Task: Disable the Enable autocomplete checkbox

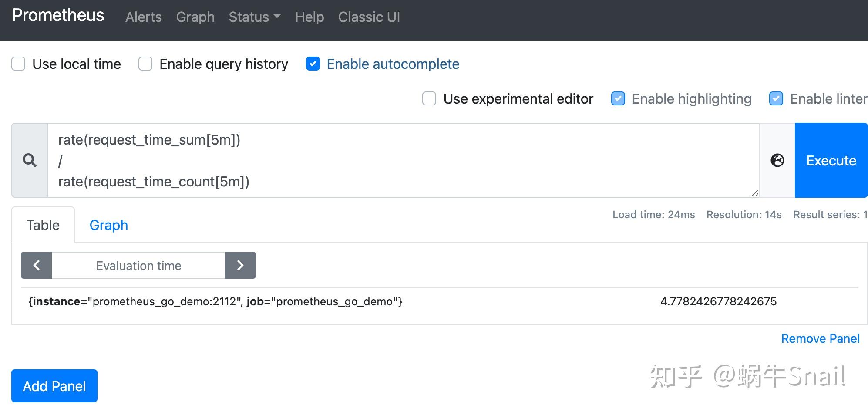Action: (313, 64)
